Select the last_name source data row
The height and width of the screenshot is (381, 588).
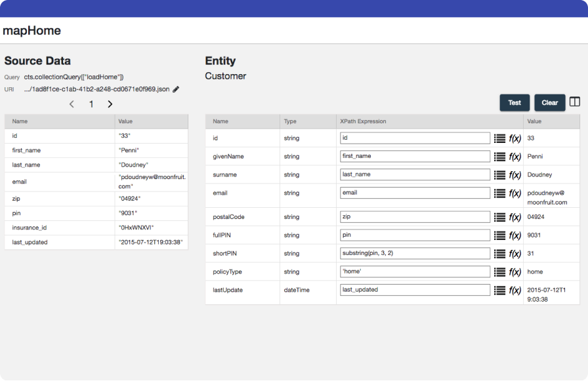(x=96, y=165)
